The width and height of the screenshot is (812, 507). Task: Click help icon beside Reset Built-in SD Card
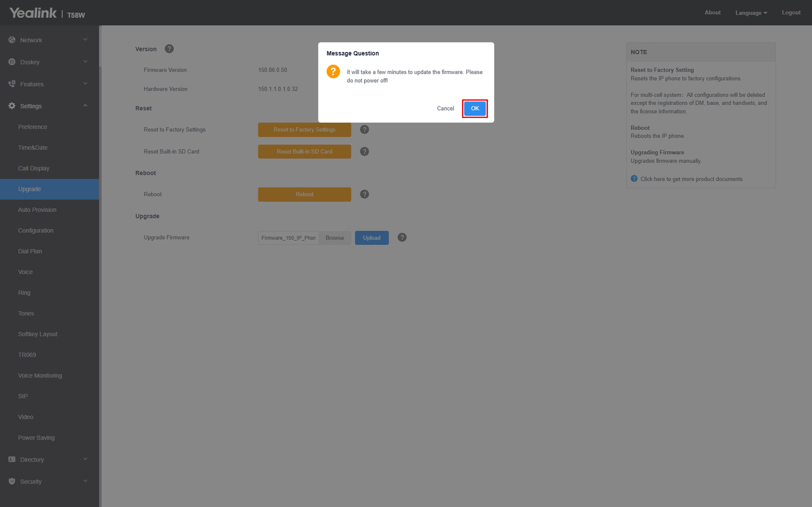pos(364,151)
